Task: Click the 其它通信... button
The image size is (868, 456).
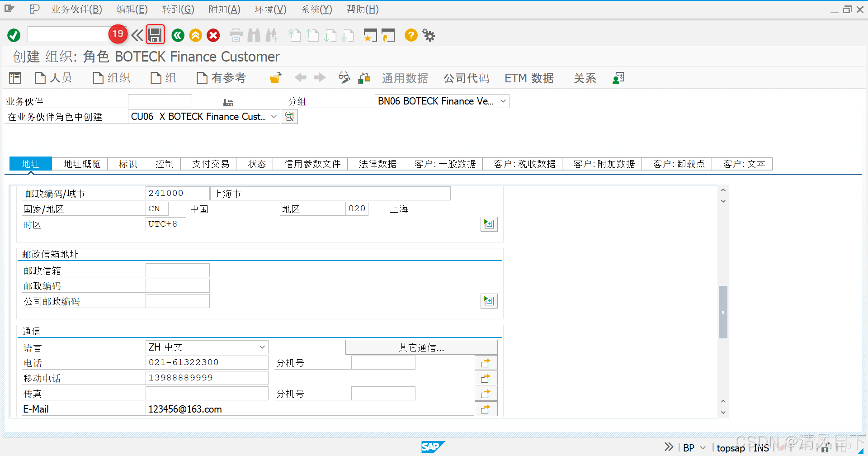Action: coord(421,347)
